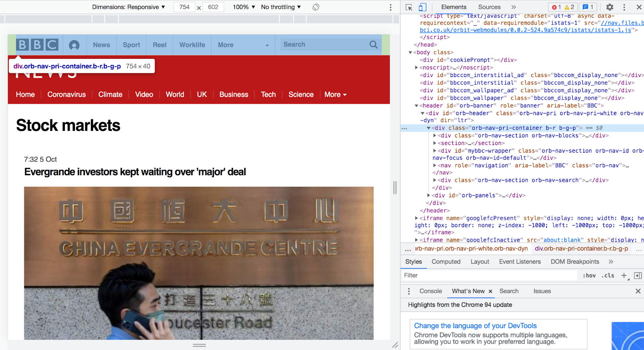Open the Worklife link in BBC header
The width and height of the screenshot is (644, 350).
[x=192, y=45]
